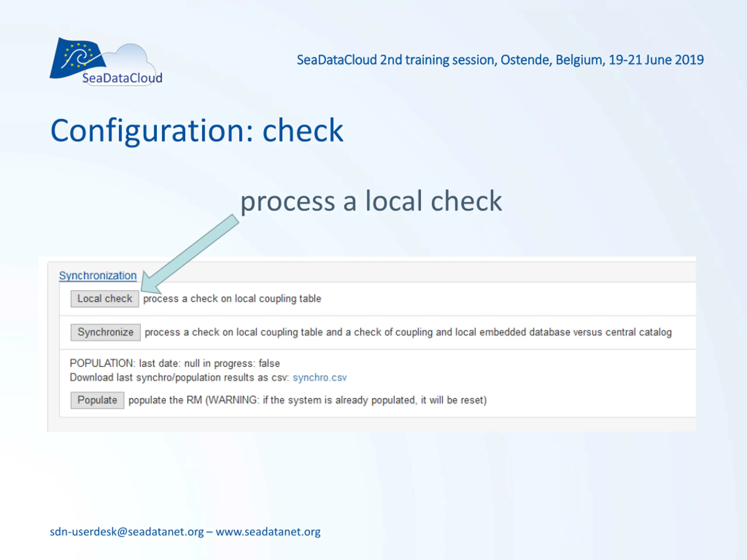Viewport: 747px width, 560px height.
Task: Click the Synchronize button
Action: (x=105, y=332)
